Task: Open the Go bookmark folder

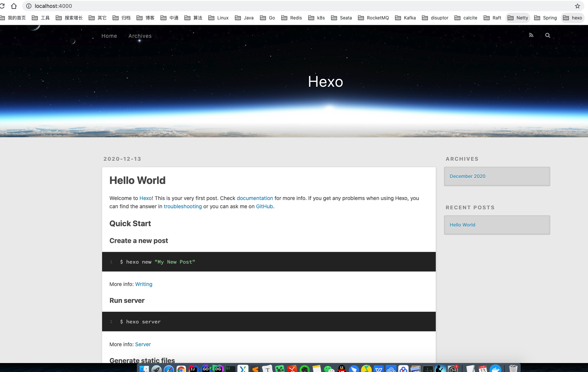Action: pyautogui.click(x=267, y=18)
